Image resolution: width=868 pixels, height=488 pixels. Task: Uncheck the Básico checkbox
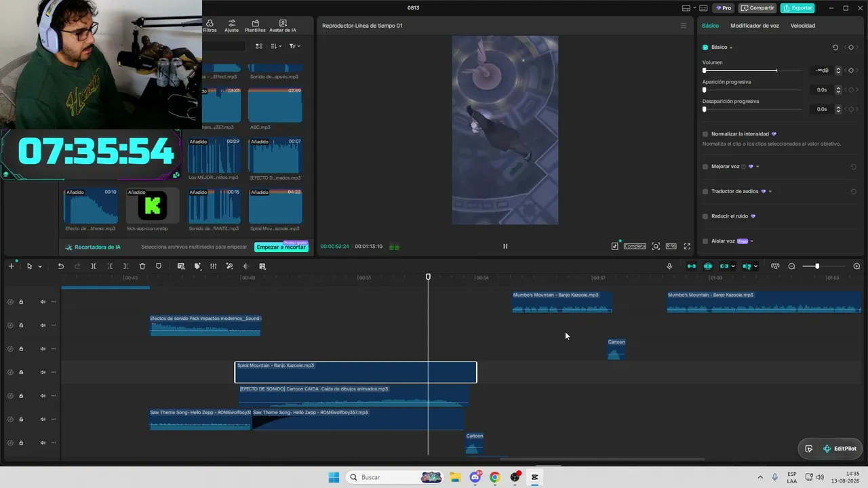tap(705, 47)
